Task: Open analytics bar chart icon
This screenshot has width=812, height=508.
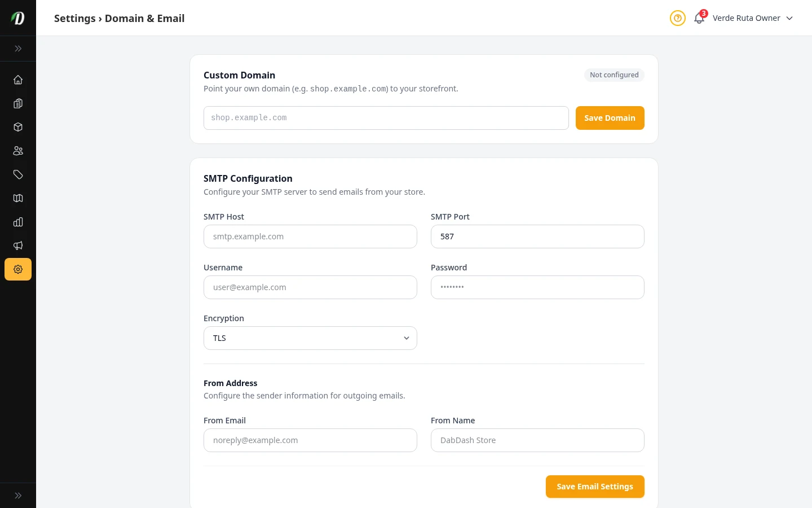Action: [18, 222]
